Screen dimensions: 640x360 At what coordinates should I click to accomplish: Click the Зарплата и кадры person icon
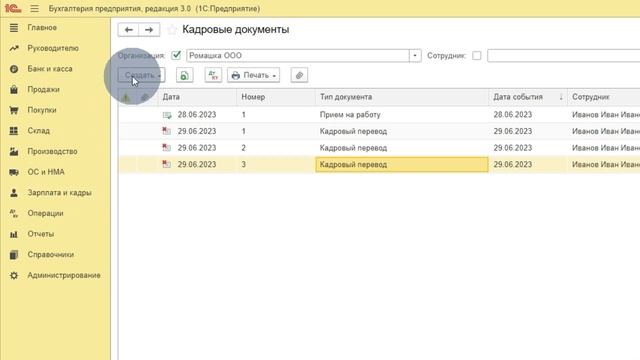[x=14, y=193]
